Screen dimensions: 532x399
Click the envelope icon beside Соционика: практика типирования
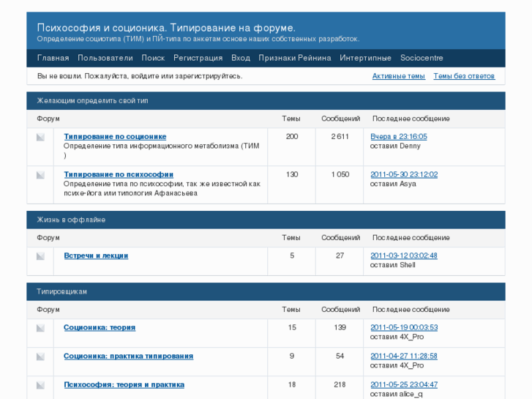pos(40,357)
